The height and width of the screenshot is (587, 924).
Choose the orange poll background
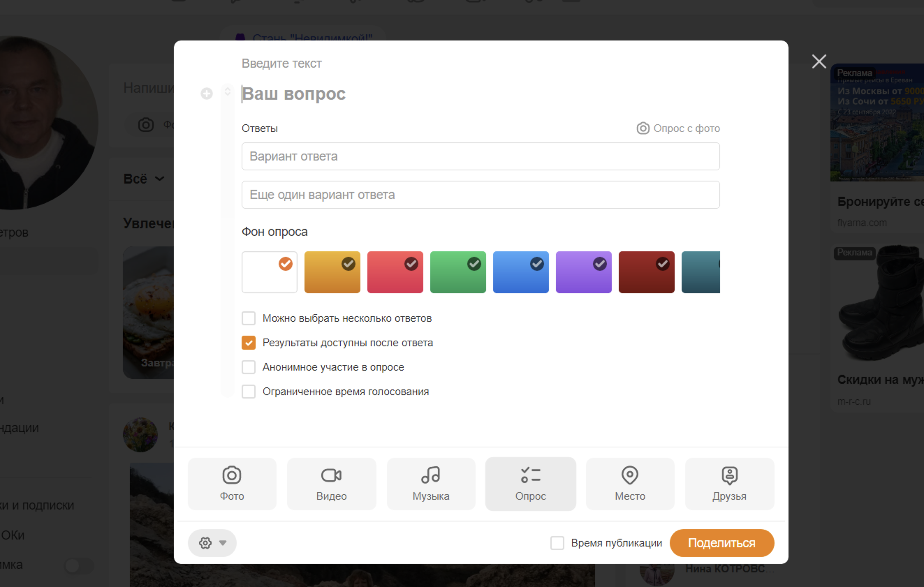pyautogui.click(x=332, y=272)
